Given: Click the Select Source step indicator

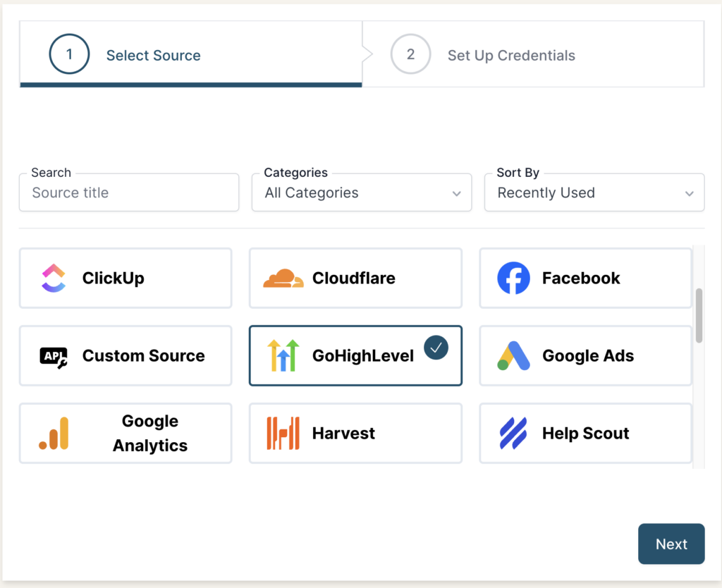Looking at the screenshot, I should (x=153, y=55).
